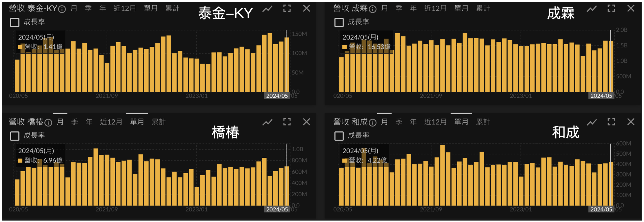Switch to 單月 in 泰金-KY panel
Screen dimensions: 644x222
coord(151,8)
